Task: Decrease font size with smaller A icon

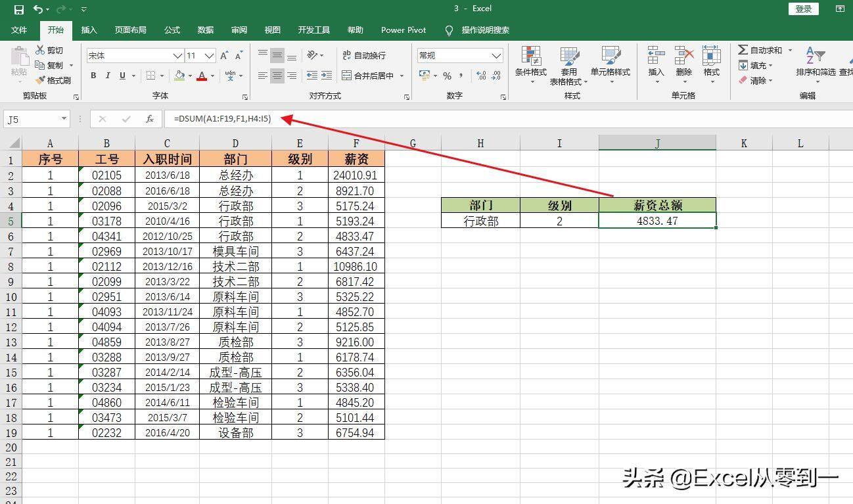Action: tap(239, 56)
